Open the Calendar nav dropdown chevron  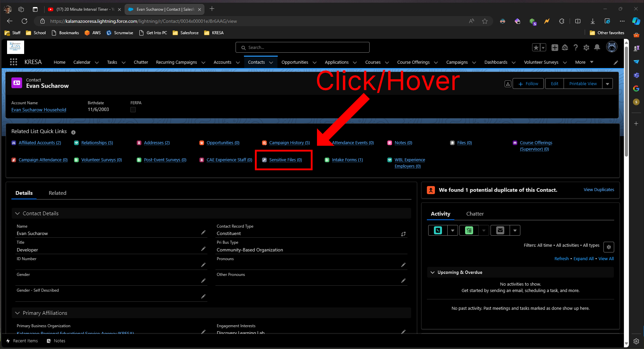97,62
